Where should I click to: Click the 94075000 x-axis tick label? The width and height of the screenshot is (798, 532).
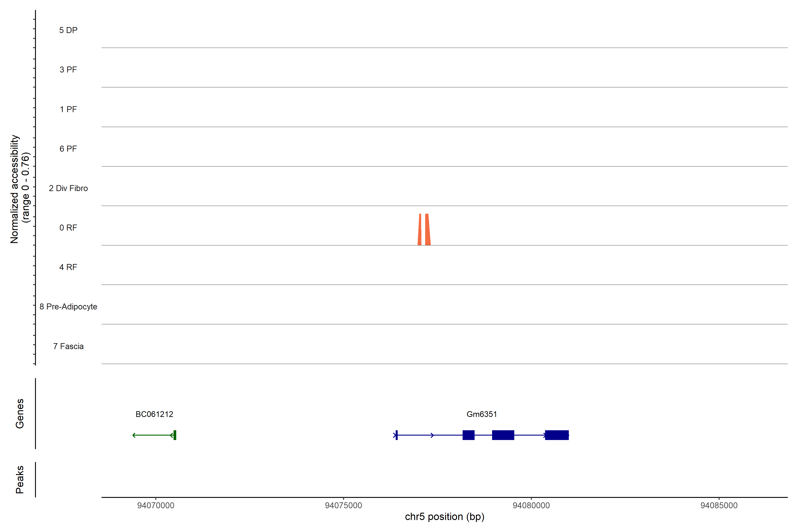coord(343,505)
